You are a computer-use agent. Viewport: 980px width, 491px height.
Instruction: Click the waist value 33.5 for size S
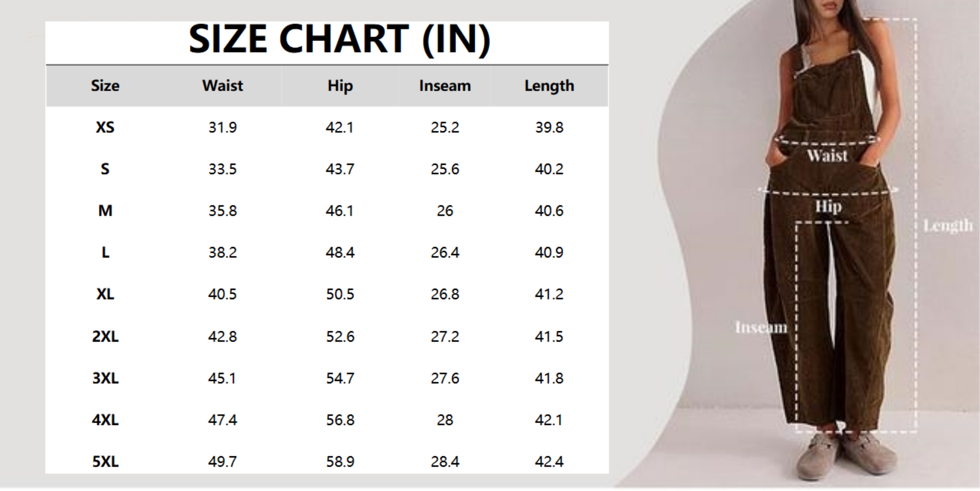[x=223, y=169]
